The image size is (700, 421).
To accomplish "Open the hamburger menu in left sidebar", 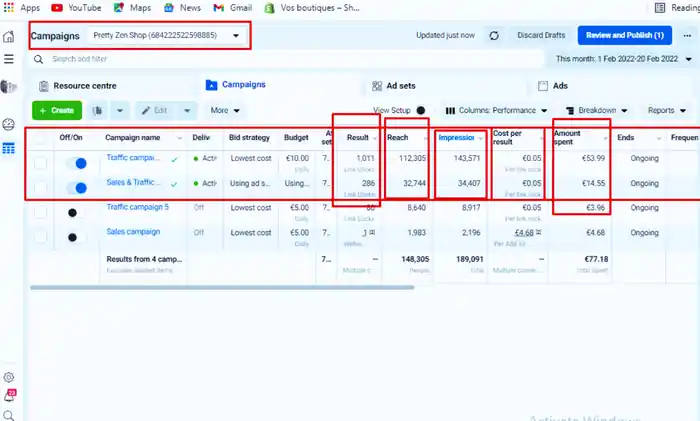I will click(x=8, y=59).
